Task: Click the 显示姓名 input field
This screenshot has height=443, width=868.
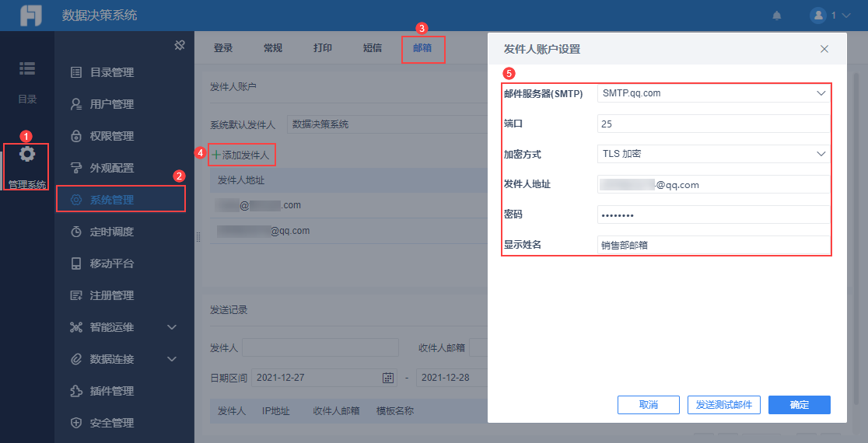Action: click(x=713, y=245)
